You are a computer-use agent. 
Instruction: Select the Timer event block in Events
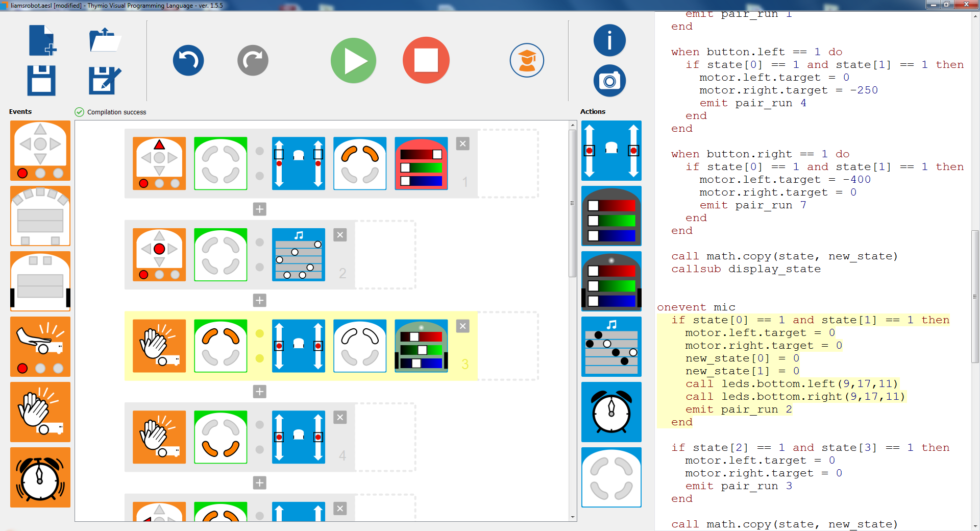[x=40, y=477]
